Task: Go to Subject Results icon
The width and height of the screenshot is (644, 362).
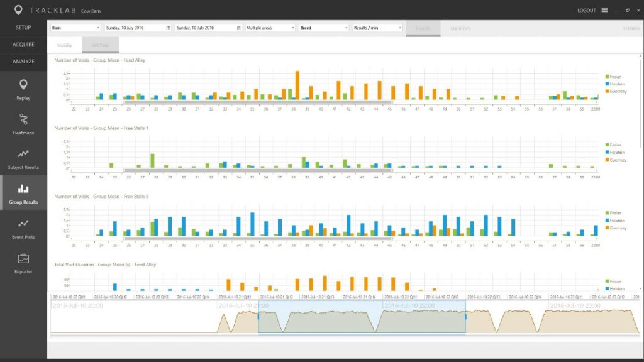Action: [x=23, y=153]
